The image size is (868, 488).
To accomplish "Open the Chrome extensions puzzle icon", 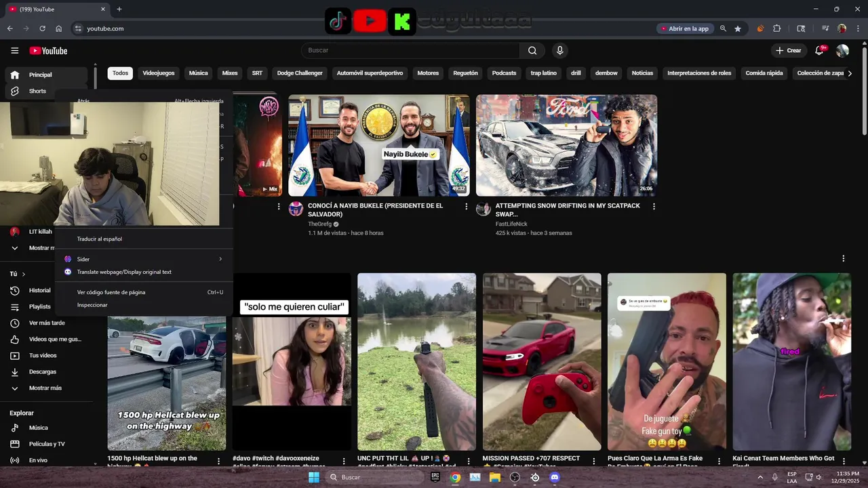I will coord(777,28).
